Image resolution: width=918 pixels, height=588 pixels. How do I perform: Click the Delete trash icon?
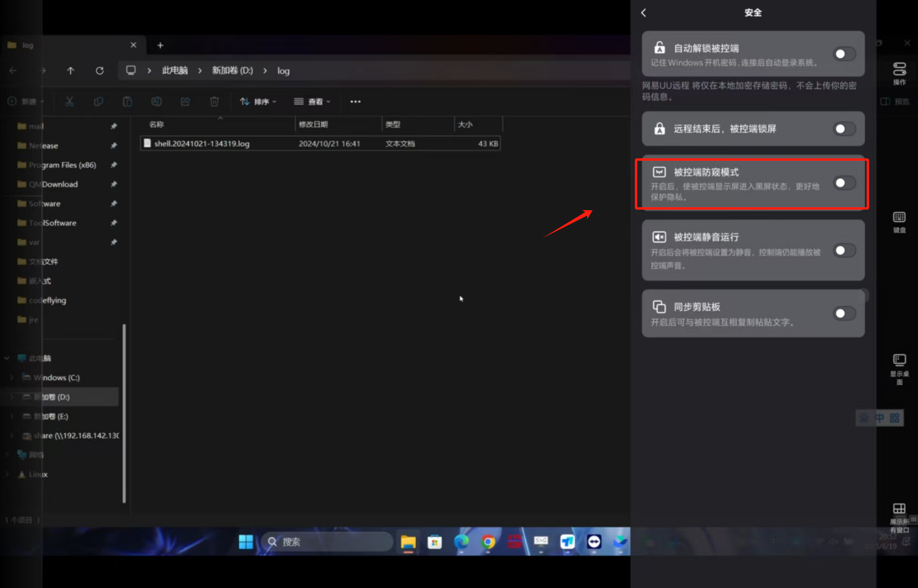tap(214, 101)
